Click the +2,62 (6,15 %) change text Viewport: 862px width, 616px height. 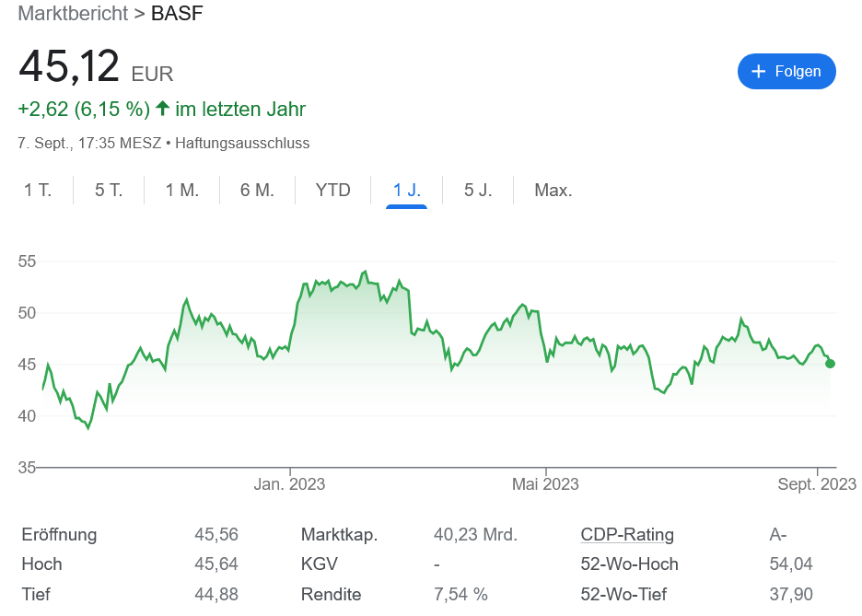pos(83,109)
